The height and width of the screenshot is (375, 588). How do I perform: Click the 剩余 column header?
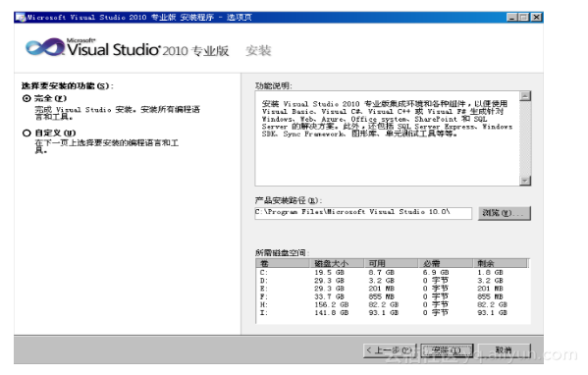[x=501, y=263]
